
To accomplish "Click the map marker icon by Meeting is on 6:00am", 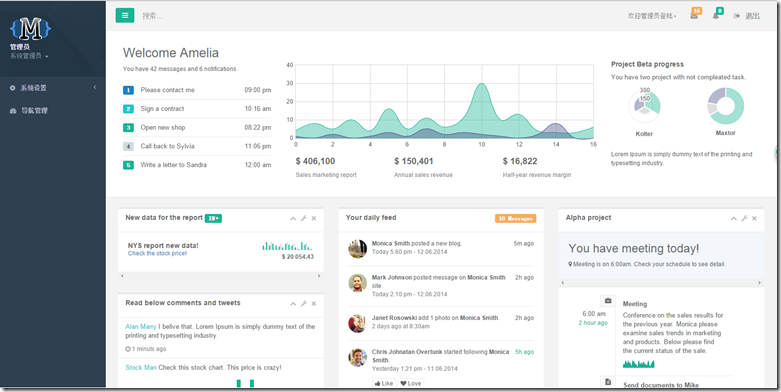I will [570, 264].
